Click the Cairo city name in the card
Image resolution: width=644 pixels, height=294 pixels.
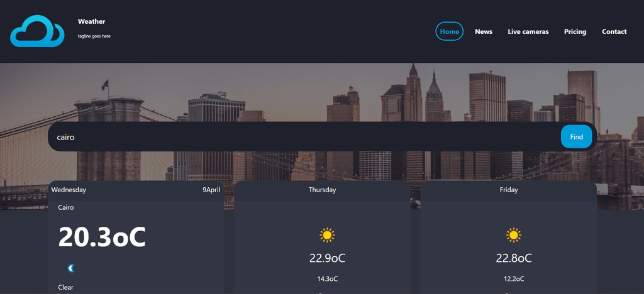66,207
